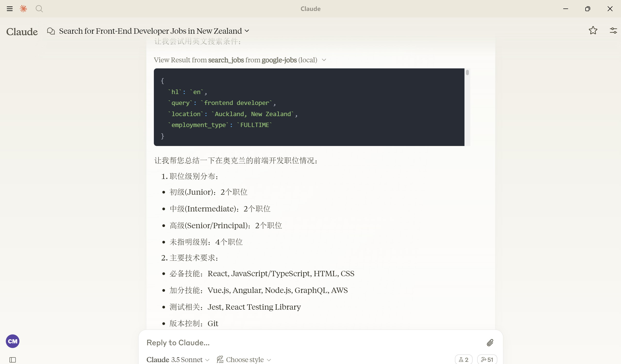Click the Claude starburst logo icon
The image size is (621, 364).
23,9
